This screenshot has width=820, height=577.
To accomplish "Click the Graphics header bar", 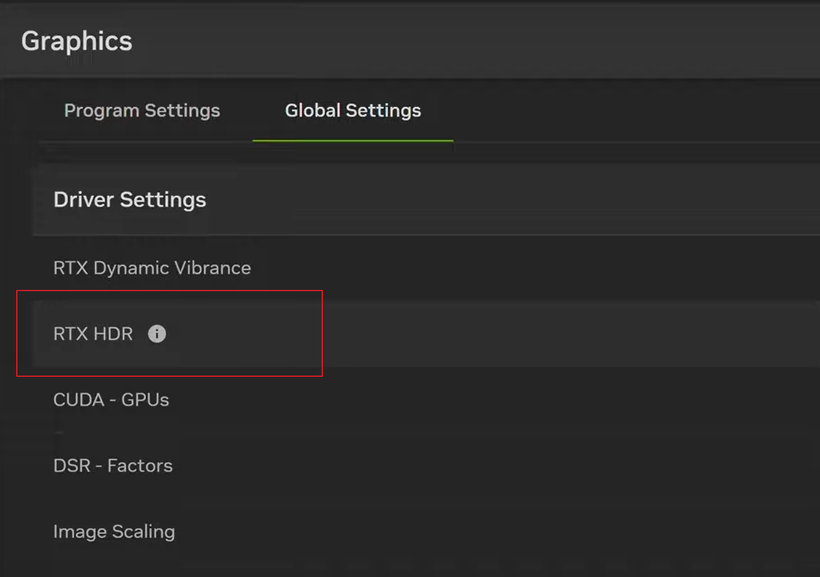I will 450,41.
